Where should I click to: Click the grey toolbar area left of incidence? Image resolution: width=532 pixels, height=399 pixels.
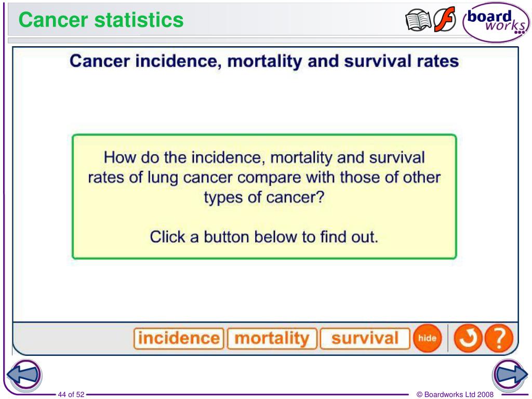73,338
